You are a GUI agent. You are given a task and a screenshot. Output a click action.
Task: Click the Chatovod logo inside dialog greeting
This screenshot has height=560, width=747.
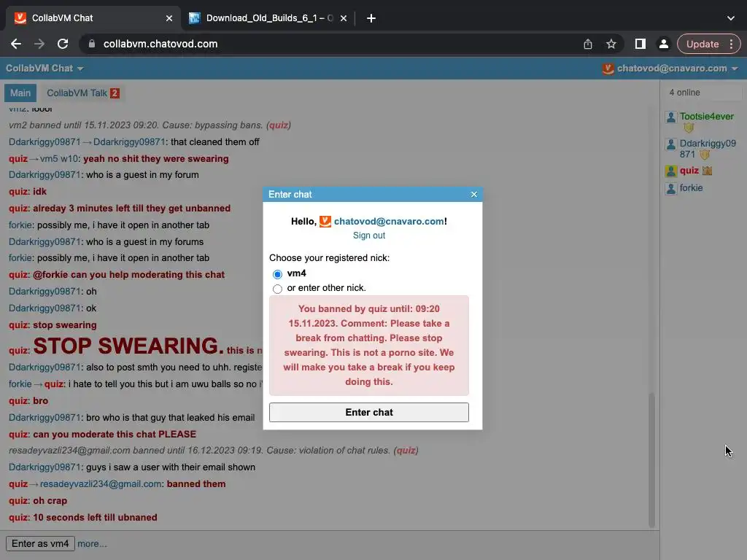pyautogui.click(x=325, y=222)
